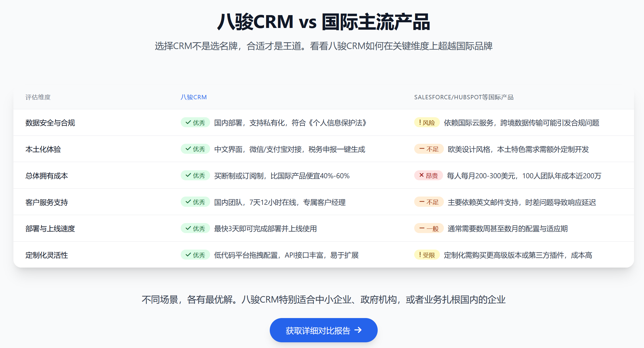
Task: Click the 优秀 badge in 客户服务支持 row
Action: tap(195, 202)
